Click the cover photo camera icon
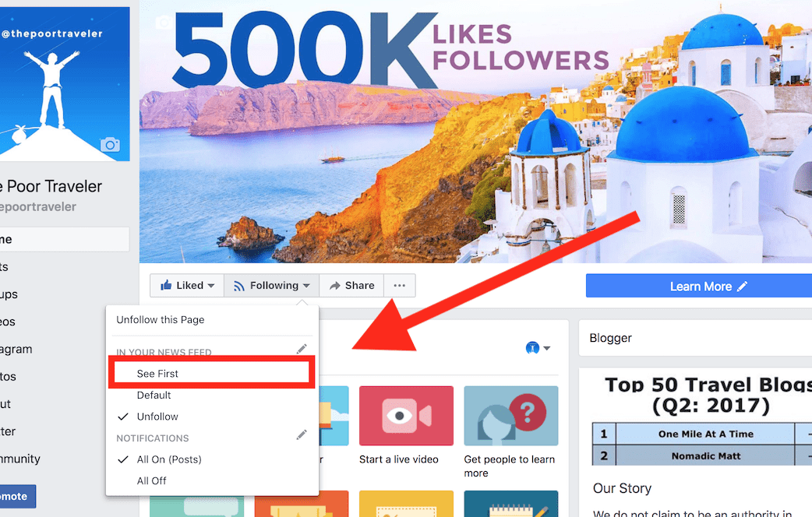 tap(164, 23)
